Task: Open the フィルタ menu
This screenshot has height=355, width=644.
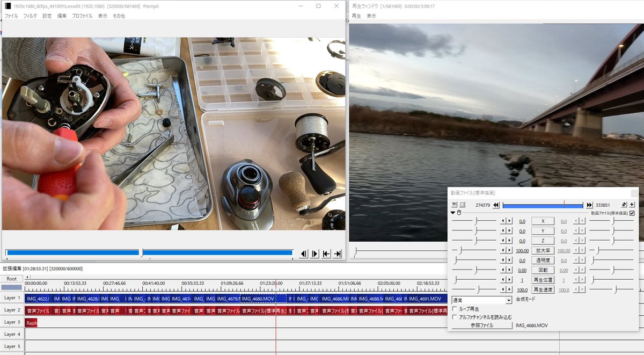Action: tap(30, 16)
